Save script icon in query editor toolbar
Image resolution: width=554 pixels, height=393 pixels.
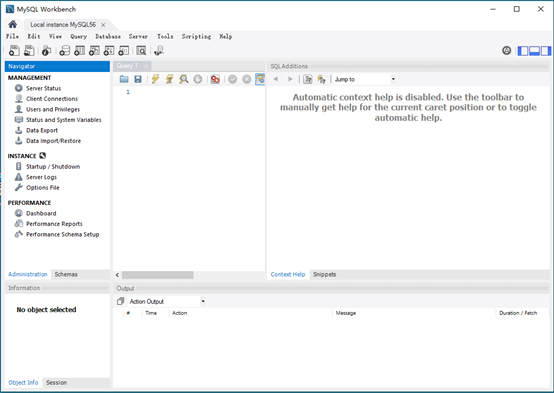point(138,79)
